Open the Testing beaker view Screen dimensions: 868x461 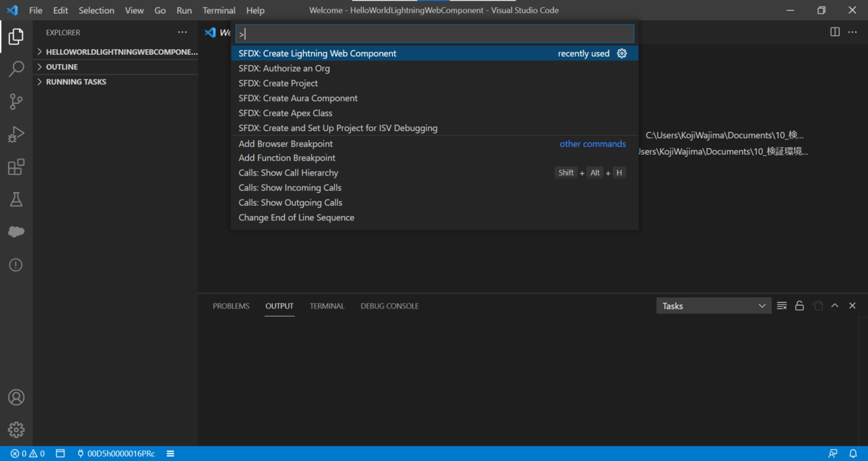pos(16,199)
